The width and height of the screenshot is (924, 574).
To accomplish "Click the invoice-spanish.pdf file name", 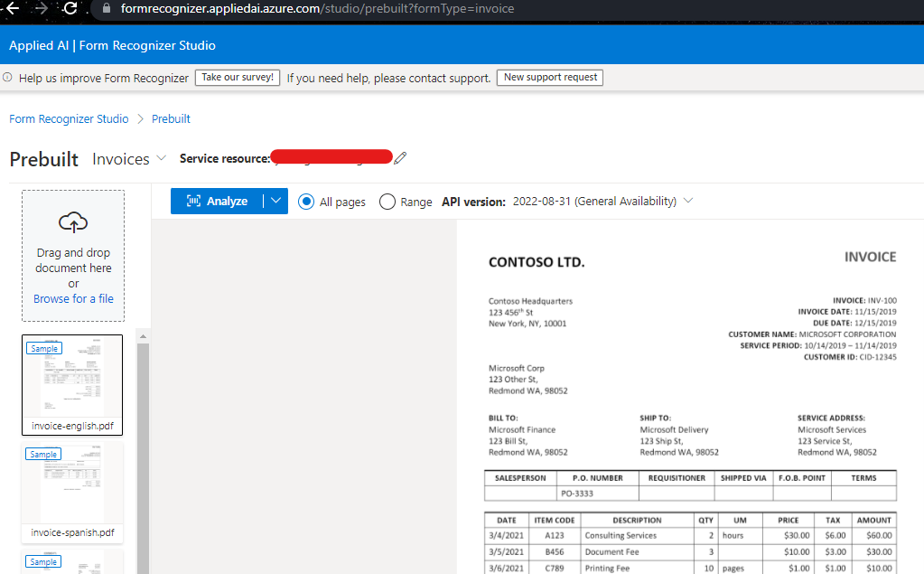I will 72,532.
